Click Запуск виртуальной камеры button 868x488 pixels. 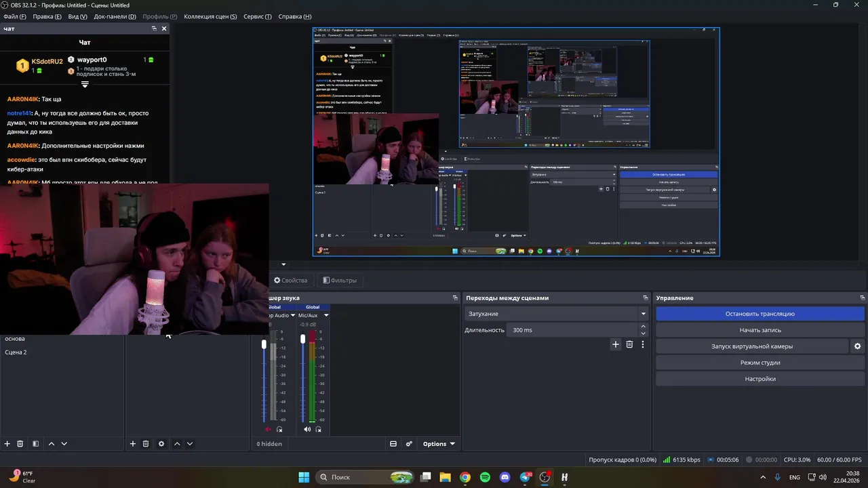point(752,346)
